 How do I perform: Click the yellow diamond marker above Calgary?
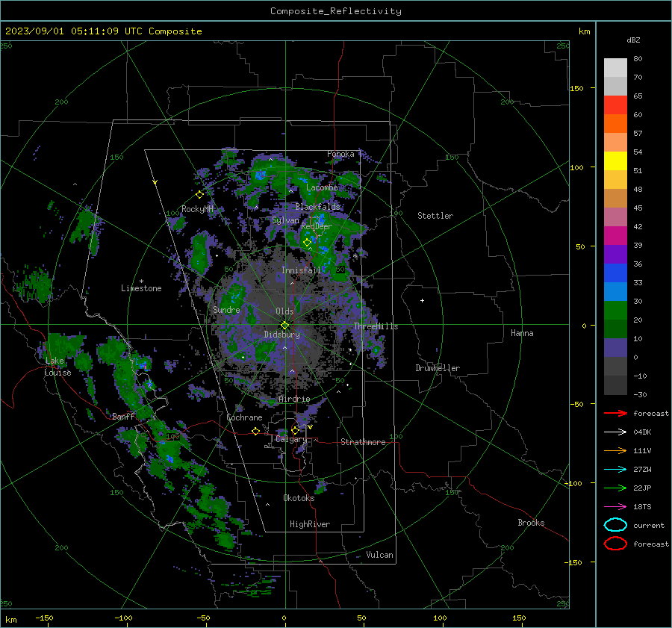click(x=295, y=430)
